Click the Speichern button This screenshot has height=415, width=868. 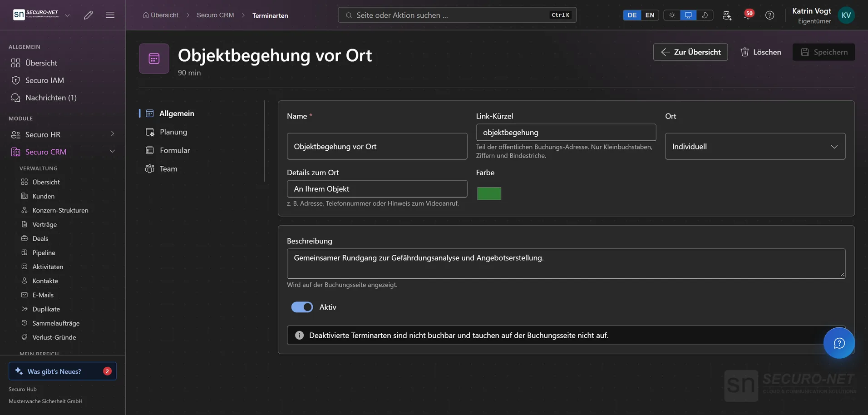[x=824, y=52]
